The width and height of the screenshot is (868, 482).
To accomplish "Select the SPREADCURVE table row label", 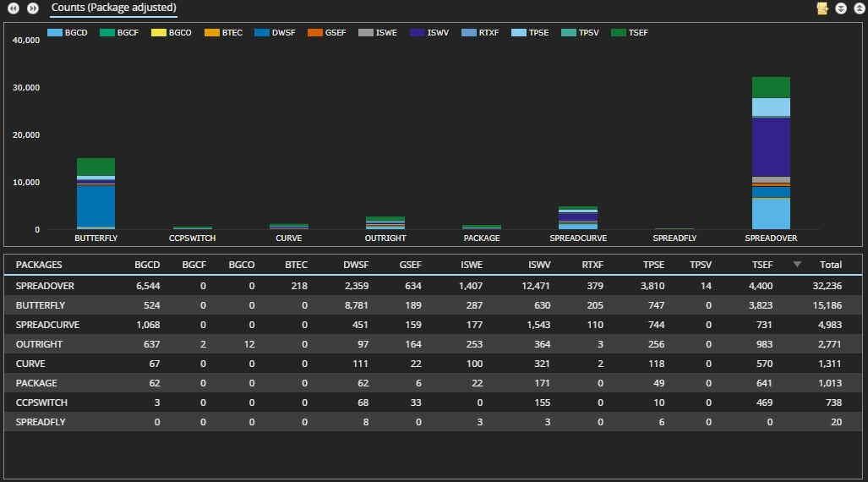I will (x=47, y=325).
